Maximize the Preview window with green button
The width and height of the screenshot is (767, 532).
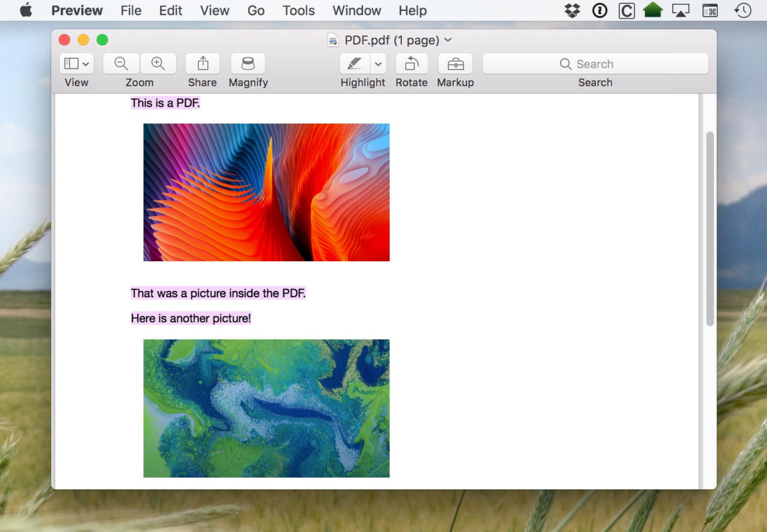[x=102, y=40]
